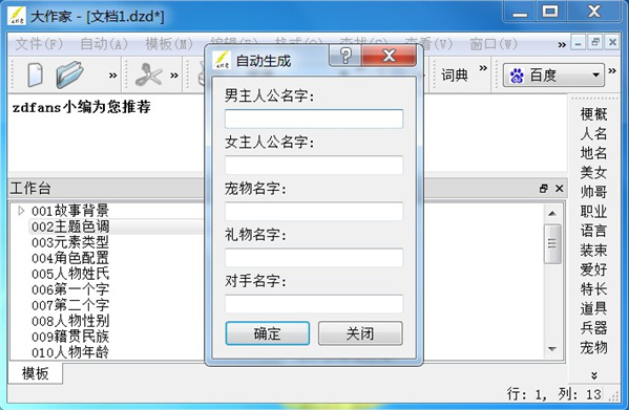Open the 百度 search engine dropdown

(596, 75)
